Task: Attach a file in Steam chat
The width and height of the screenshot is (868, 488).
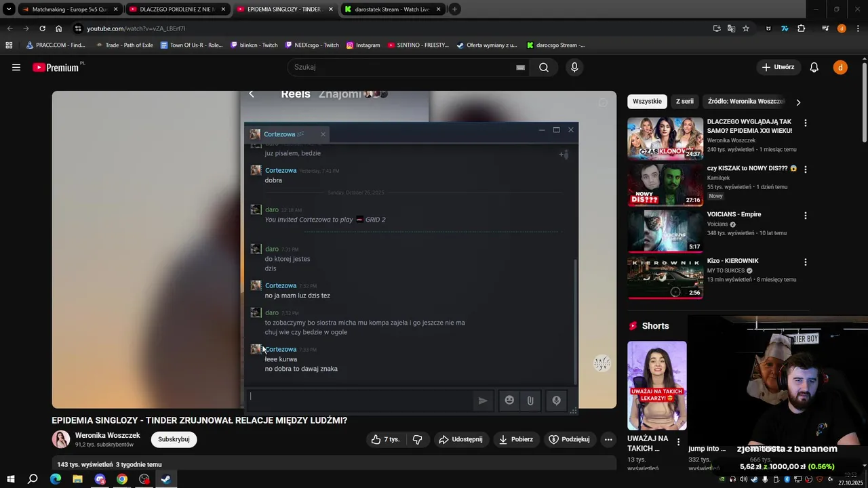Action: [530, 401]
